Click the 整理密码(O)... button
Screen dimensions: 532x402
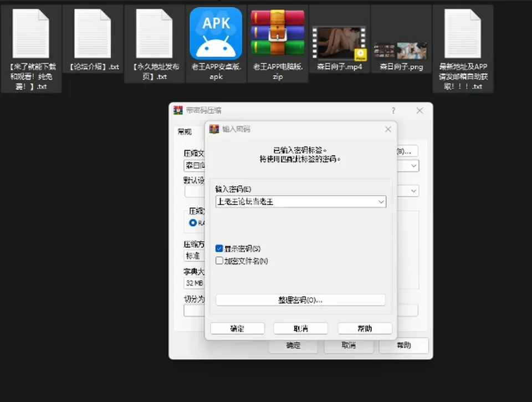point(300,300)
